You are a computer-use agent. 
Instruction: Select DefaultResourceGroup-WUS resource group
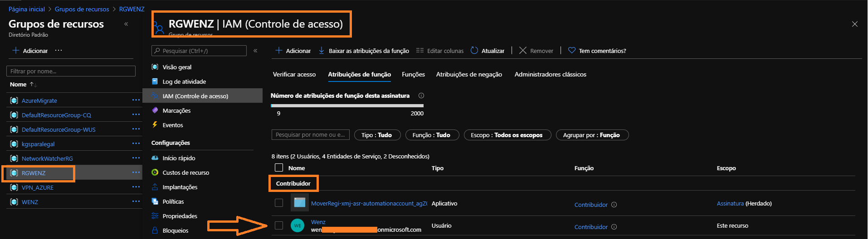tap(59, 129)
